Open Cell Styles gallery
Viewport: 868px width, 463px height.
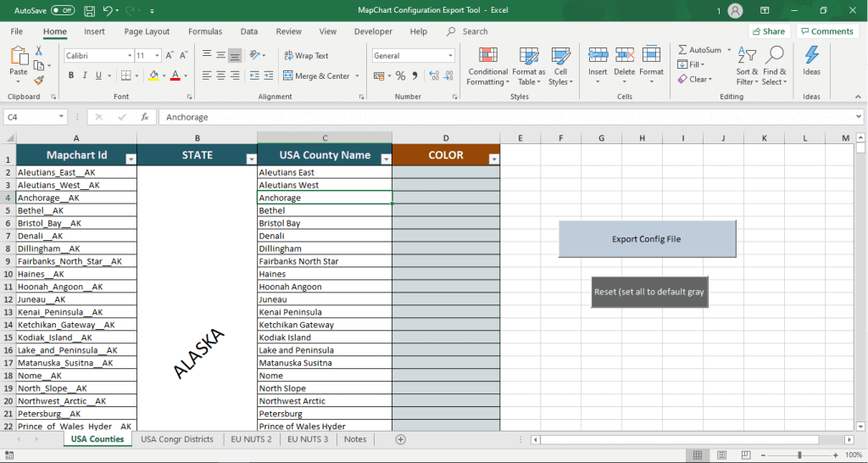point(561,66)
